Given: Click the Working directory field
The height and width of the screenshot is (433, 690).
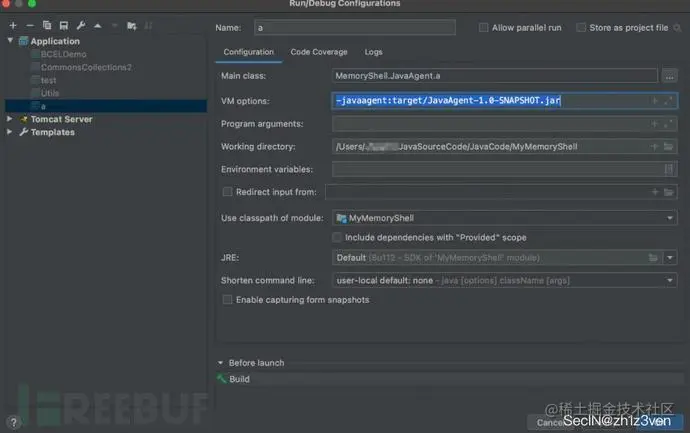Looking at the screenshot, I should tap(504, 147).
